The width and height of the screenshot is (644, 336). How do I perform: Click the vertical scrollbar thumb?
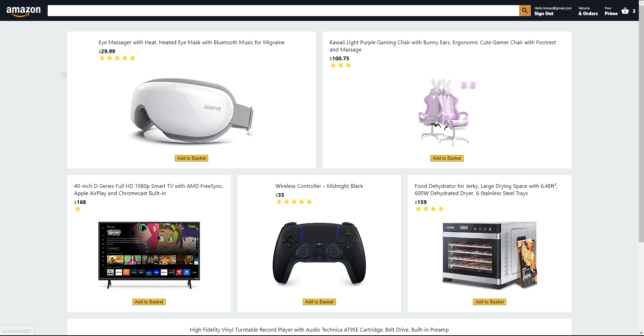click(641, 124)
